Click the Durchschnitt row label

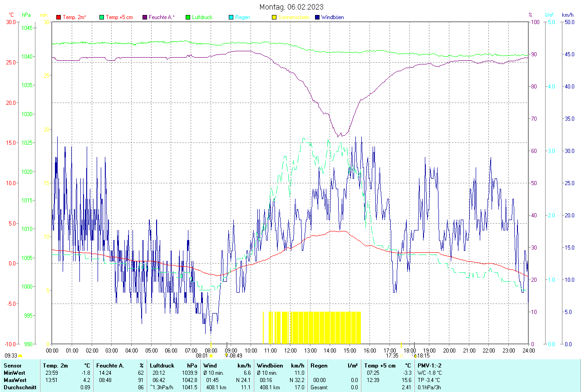[19, 387]
